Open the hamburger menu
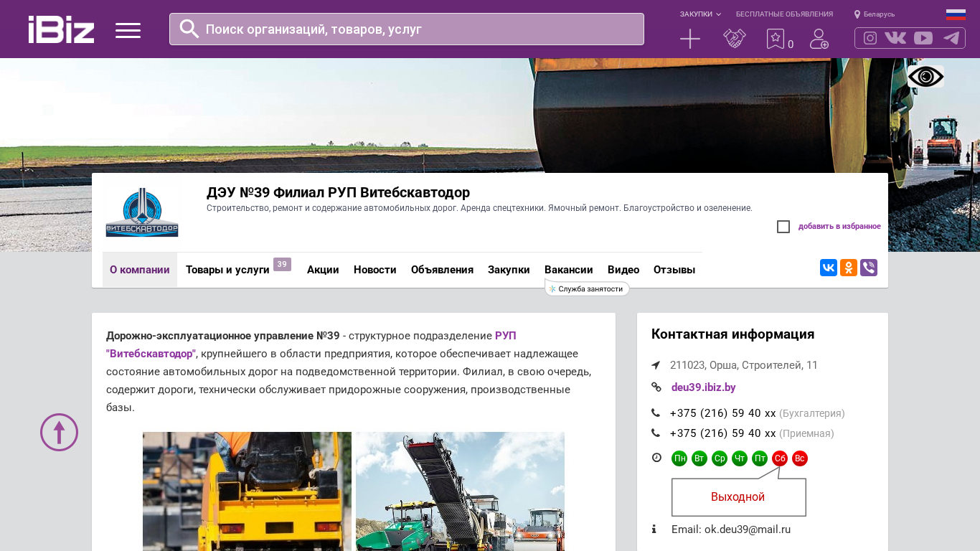 128,30
